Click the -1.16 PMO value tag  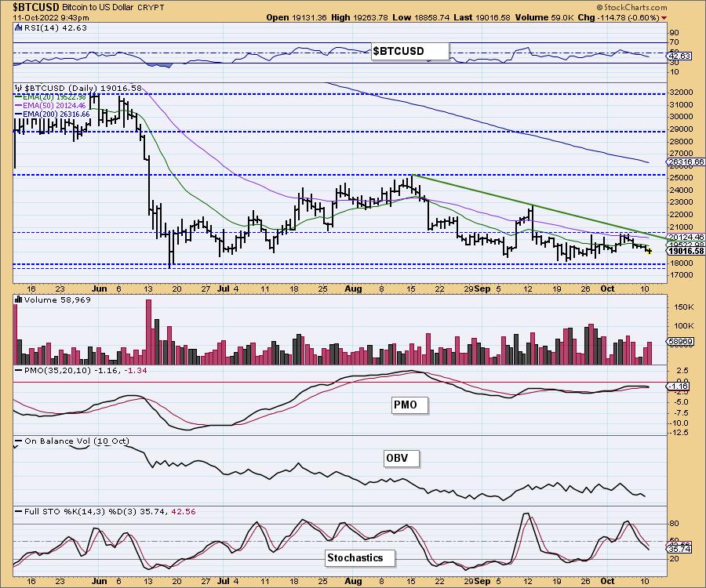point(678,386)
